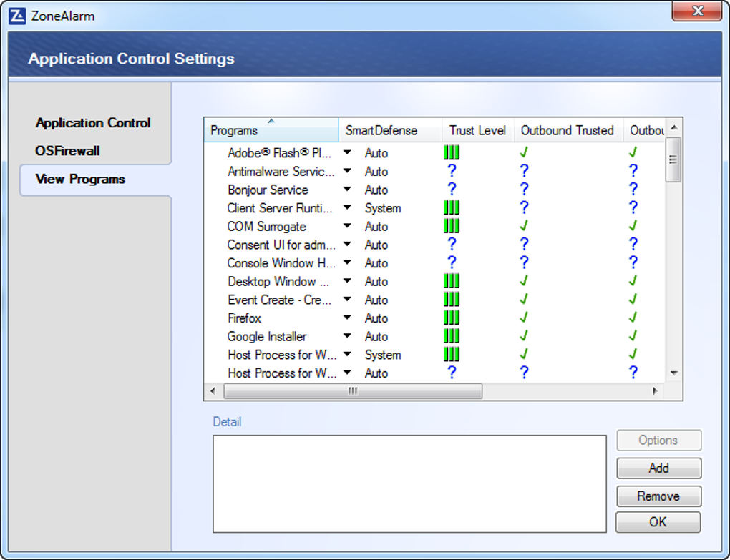730x560 pixels.
Task: Open SmartDefense dropdown for Firefox
Action: pyautogui.click(x=347, y=318)
